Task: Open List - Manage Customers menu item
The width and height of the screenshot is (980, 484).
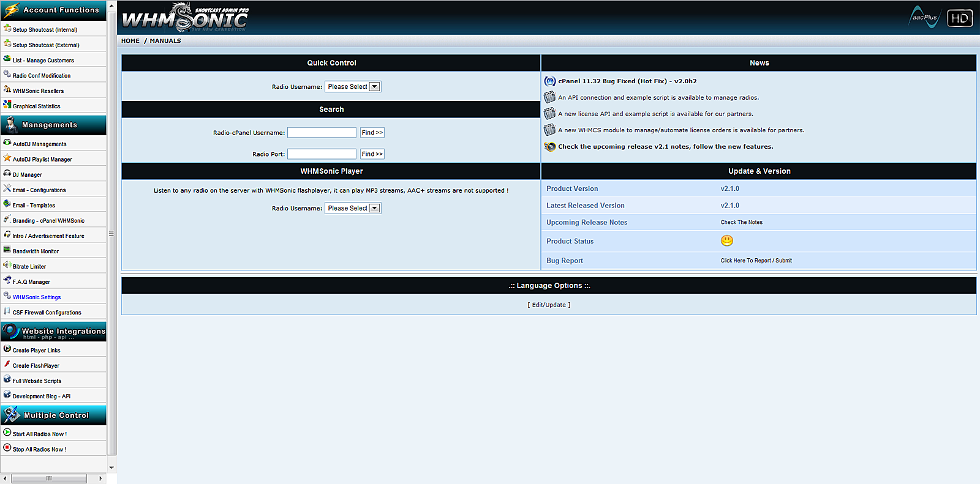Action: tap(43, 61)
